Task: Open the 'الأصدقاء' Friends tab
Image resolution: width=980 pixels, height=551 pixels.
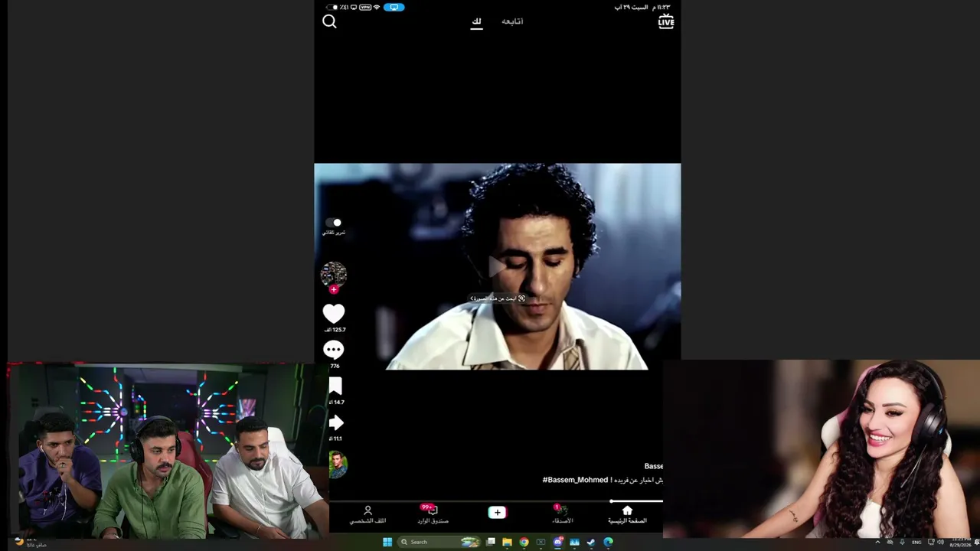Action: coord(562,515)
